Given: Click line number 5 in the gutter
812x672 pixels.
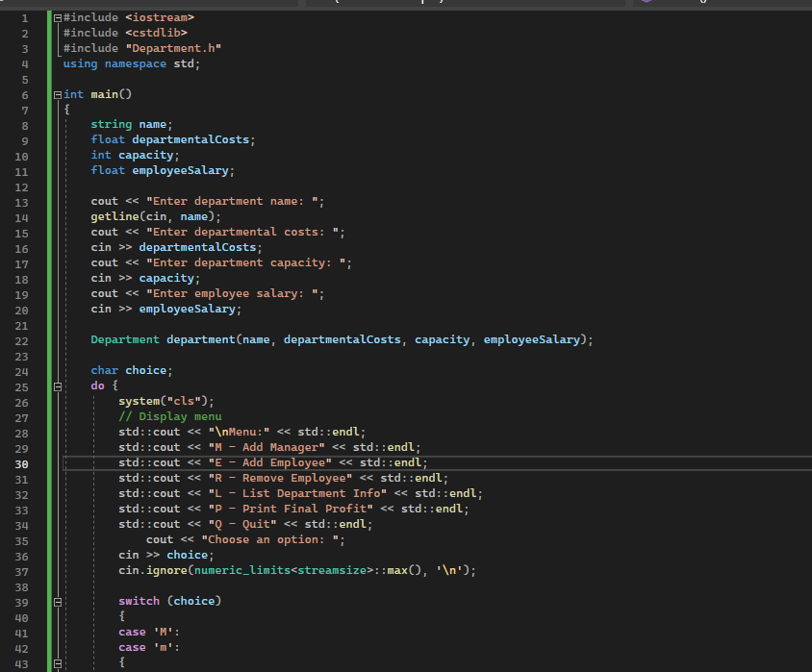Looking at the screenshot, I should tap(25, 80).
